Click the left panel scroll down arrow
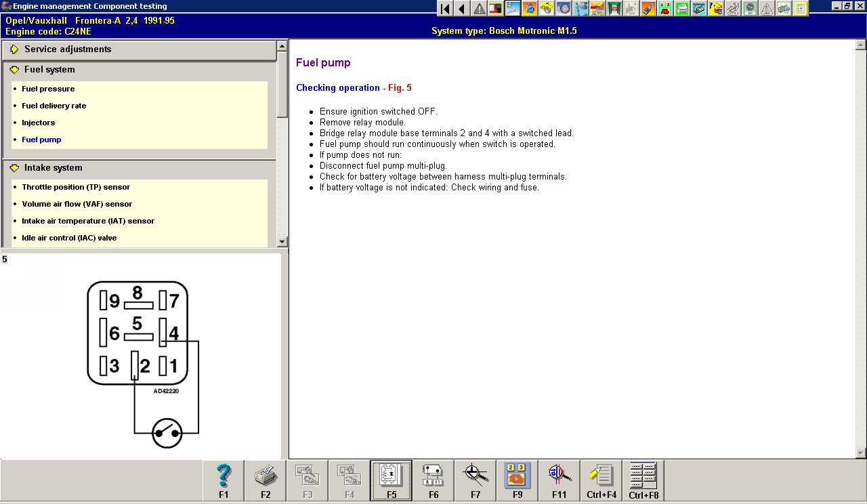This screenshot has height=504, width=867. (x=282, y=242)
